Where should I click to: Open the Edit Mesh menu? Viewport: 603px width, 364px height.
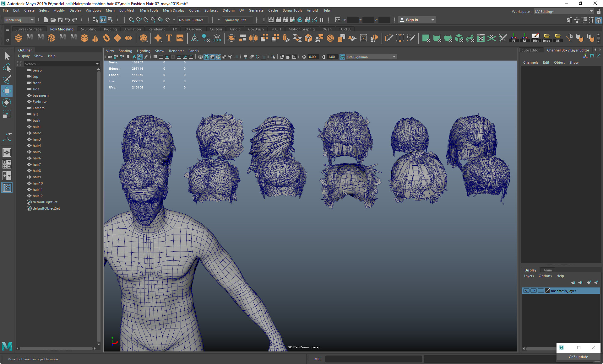tap(127, 10)
